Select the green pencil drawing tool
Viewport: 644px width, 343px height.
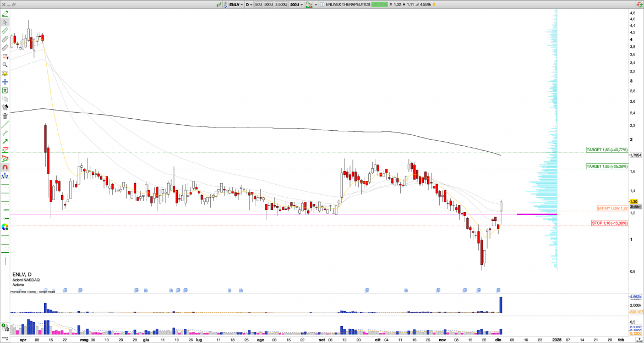tap(5, 14)
